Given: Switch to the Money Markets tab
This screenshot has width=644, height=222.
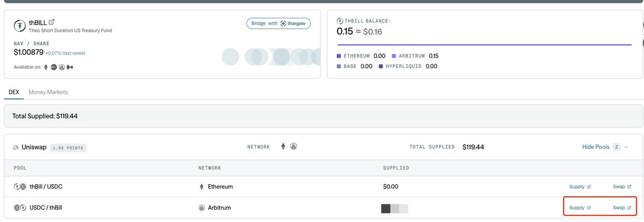Looking at the screenshot, I should tap(48, 92).
